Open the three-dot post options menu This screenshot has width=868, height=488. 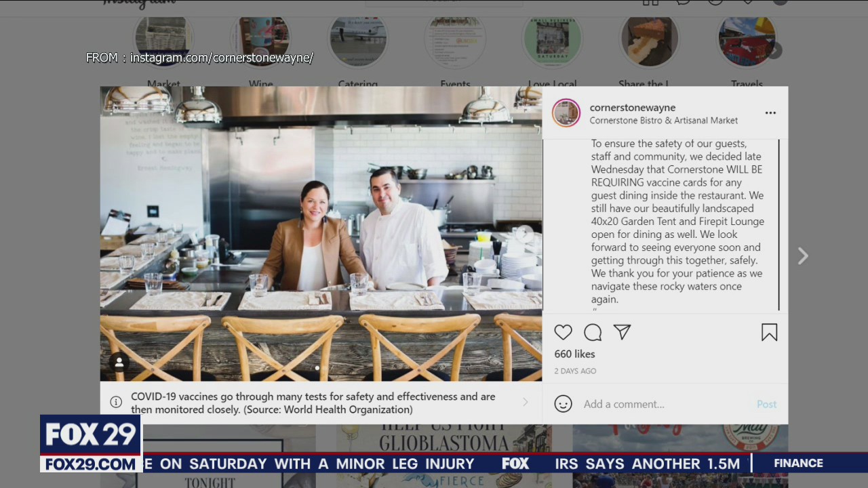770,113
